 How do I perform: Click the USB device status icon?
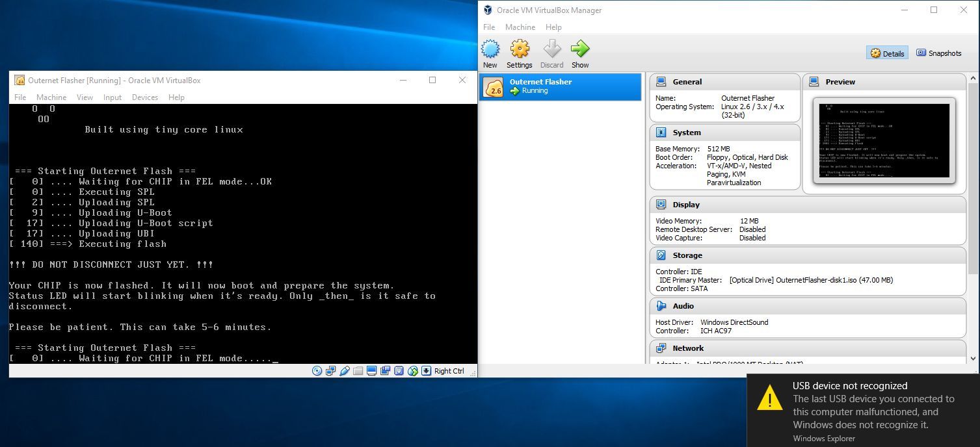[345, 371]
